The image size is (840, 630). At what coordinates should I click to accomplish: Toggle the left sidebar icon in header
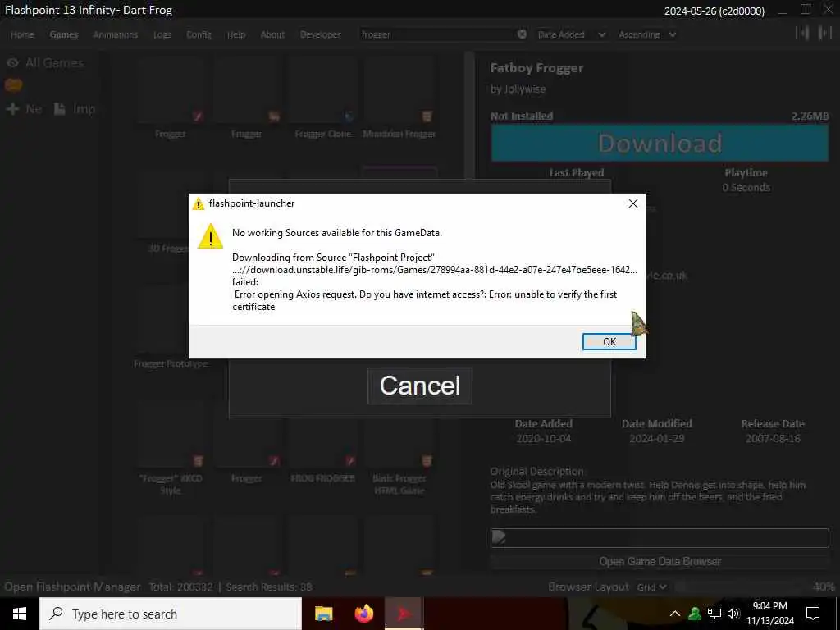click(x=802, y=33)
